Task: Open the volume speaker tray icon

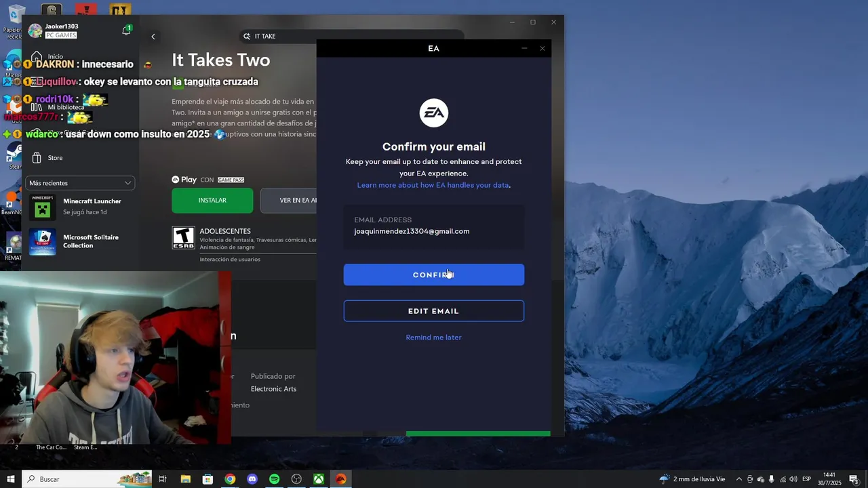Action: 793,479
